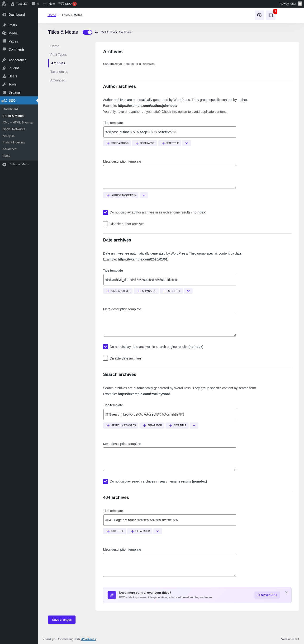
Task: Expand more tags after Author Biography
Action: pyautogui.click(x=144, y=195)
